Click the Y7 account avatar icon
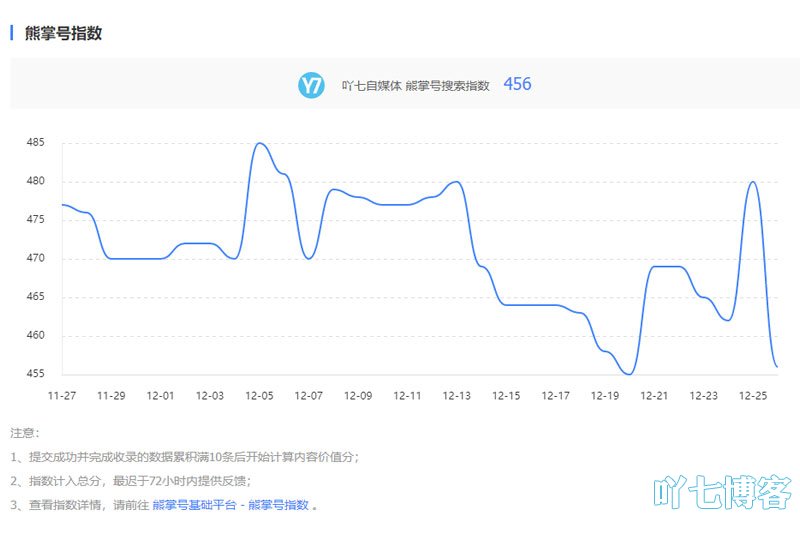The height and width of the screenshot is (533, 800). pyautogui.click(x=311, y=85)
